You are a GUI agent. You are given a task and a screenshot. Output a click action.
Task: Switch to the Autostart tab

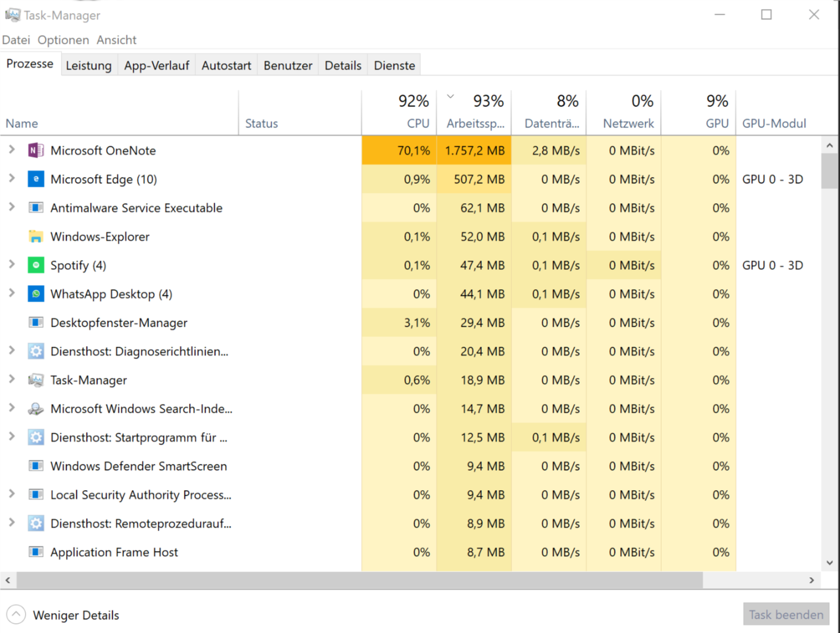[226, 65]
